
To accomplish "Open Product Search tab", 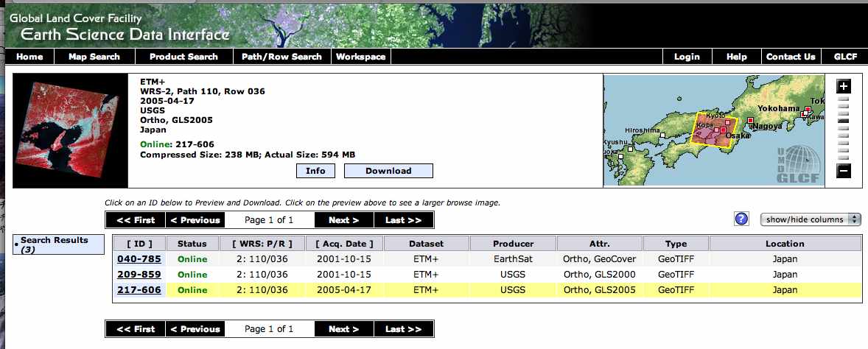I will [x=183, y=57].
